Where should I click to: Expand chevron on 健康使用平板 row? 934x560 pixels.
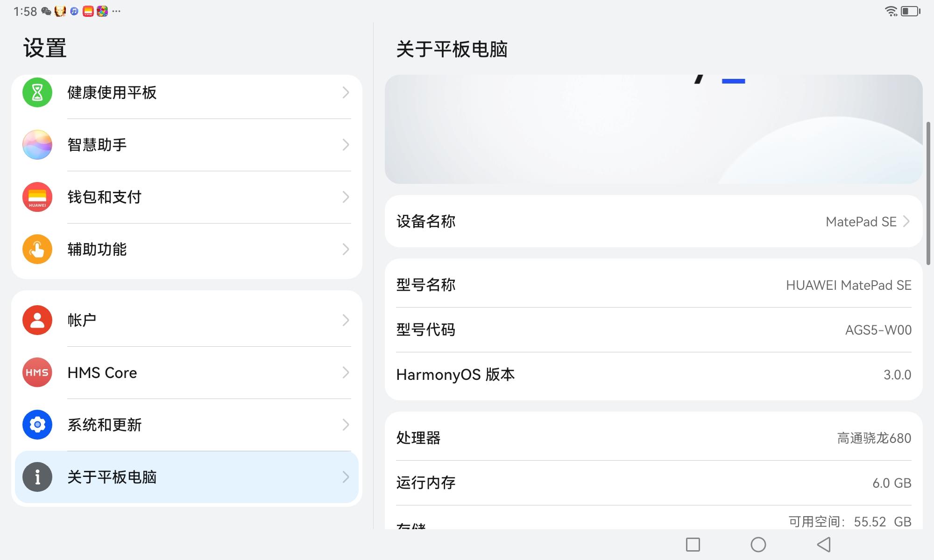pos(346,92)
